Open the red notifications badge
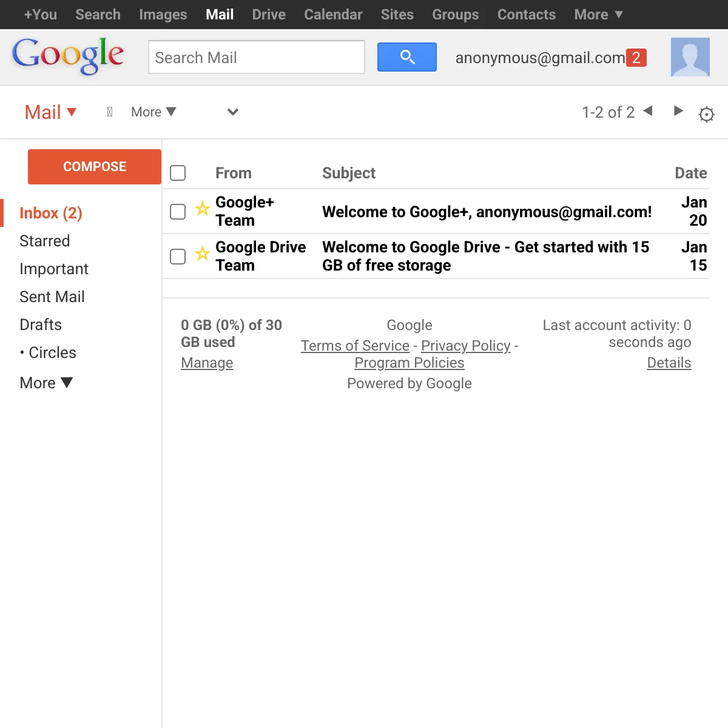 636,58
